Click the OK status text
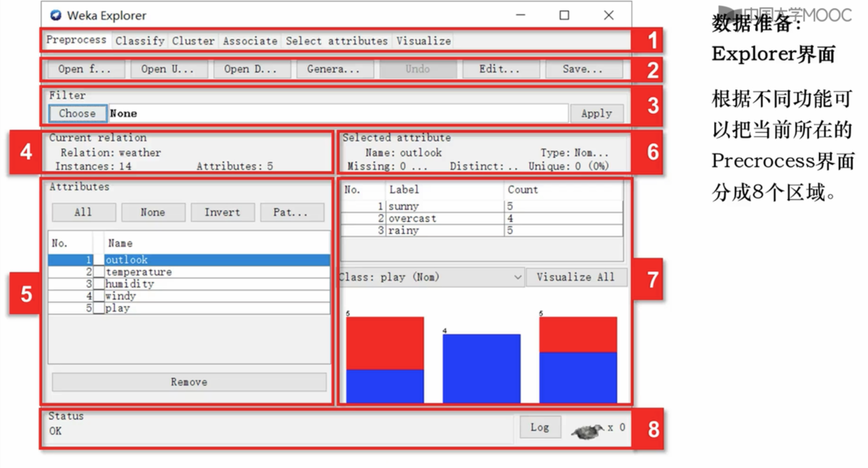This screenshot has height=468, width=868. click(55, 431)
